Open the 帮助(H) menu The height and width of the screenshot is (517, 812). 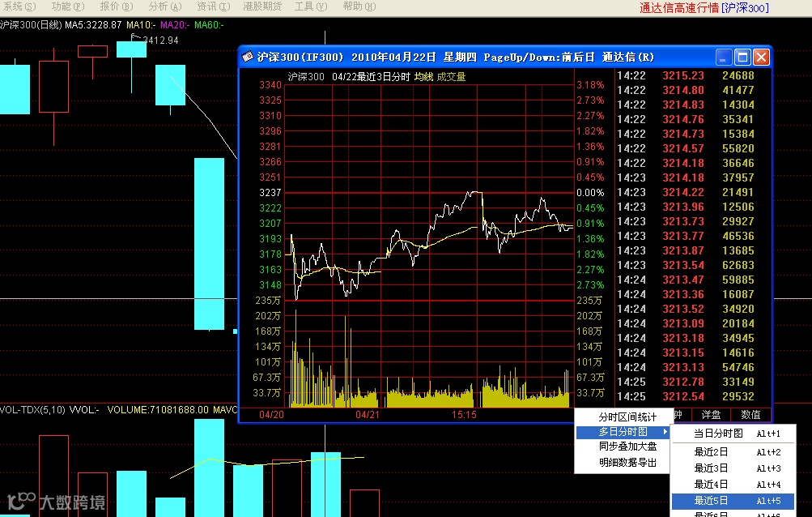(359, 6)
